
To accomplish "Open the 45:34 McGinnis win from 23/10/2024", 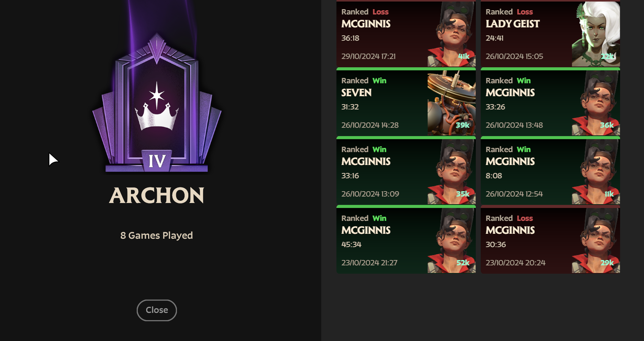I will 406,239.
